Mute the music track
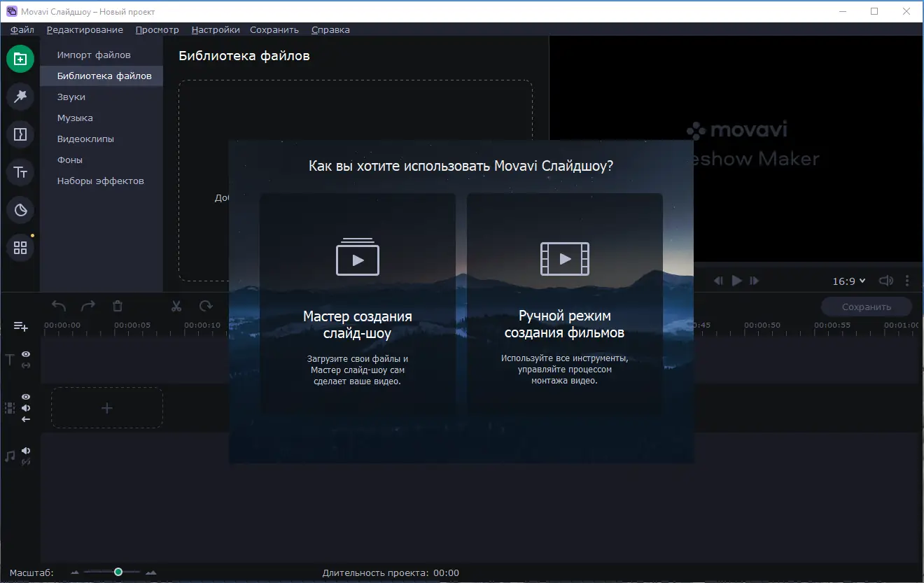This screenshot has height=583, width=924. [x=26, y=450]
